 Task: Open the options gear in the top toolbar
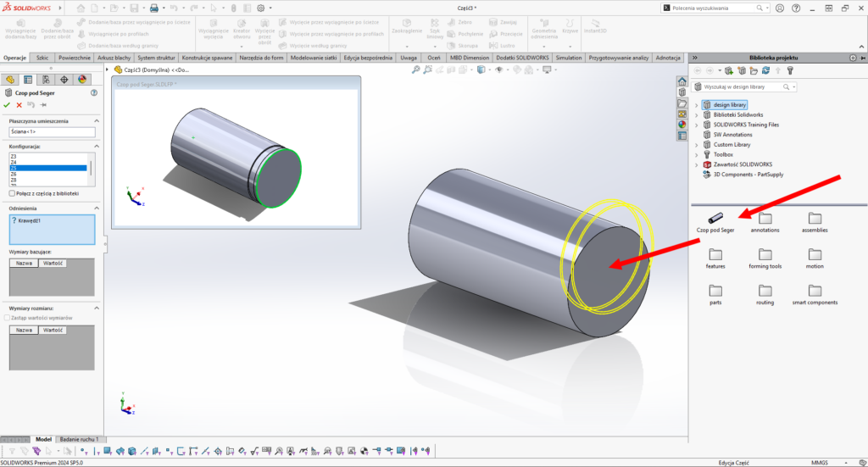click(260, 8)
